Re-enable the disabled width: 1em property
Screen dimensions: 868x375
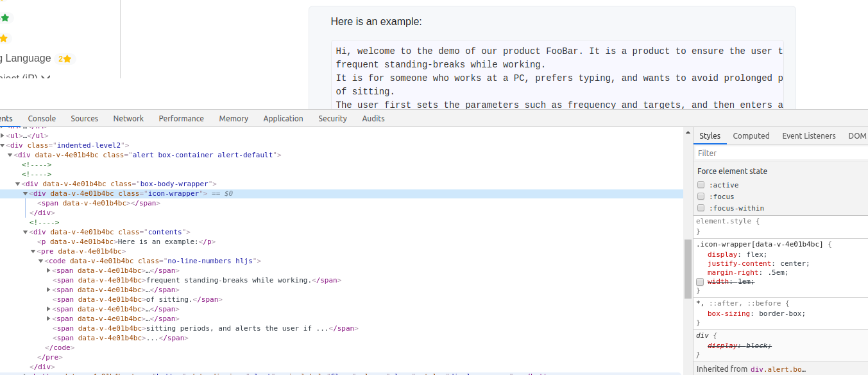click(x=701, y=282)
